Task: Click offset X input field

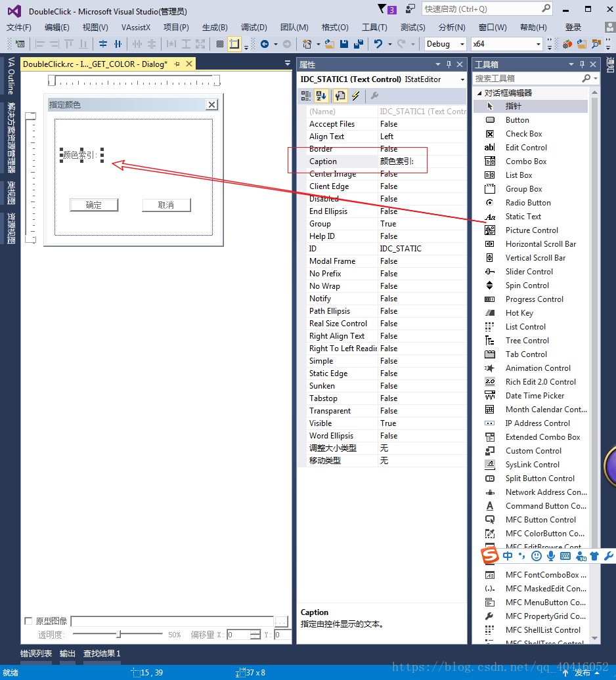Action: (x=238, y=635)
